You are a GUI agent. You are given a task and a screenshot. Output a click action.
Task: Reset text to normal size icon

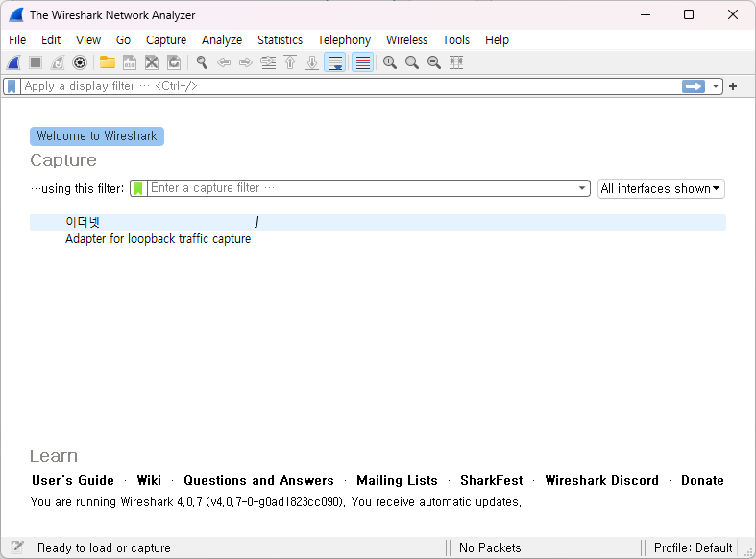point(434,62)
